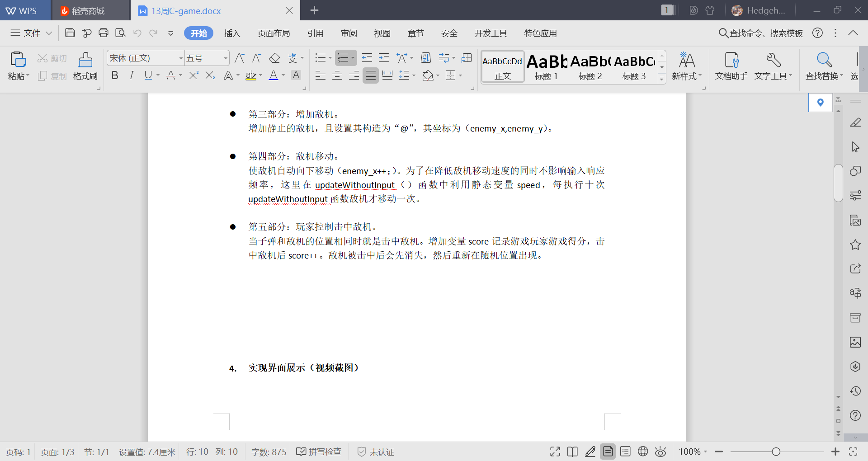Open Document Assistant tool
Screen dimensions: 868x461
tap(731, 66)
